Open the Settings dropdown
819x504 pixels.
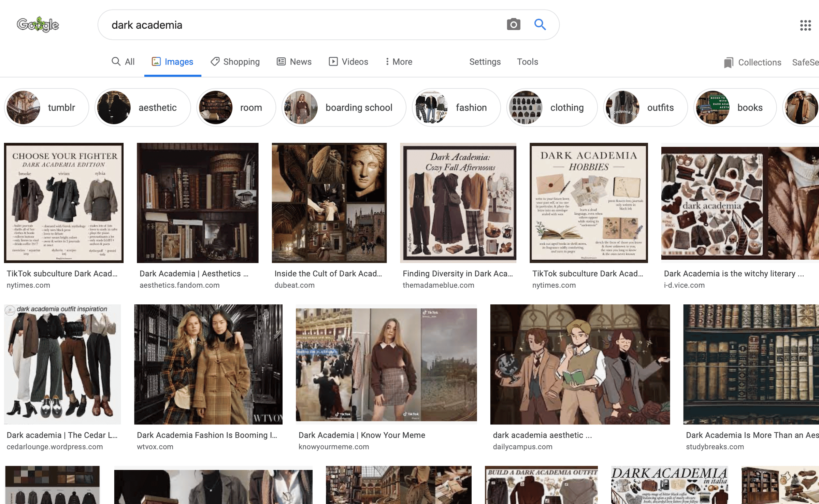point(485,62)
